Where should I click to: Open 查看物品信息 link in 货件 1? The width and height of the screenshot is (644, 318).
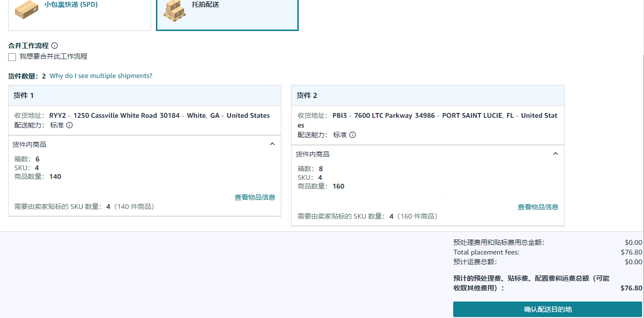[255, 197]
